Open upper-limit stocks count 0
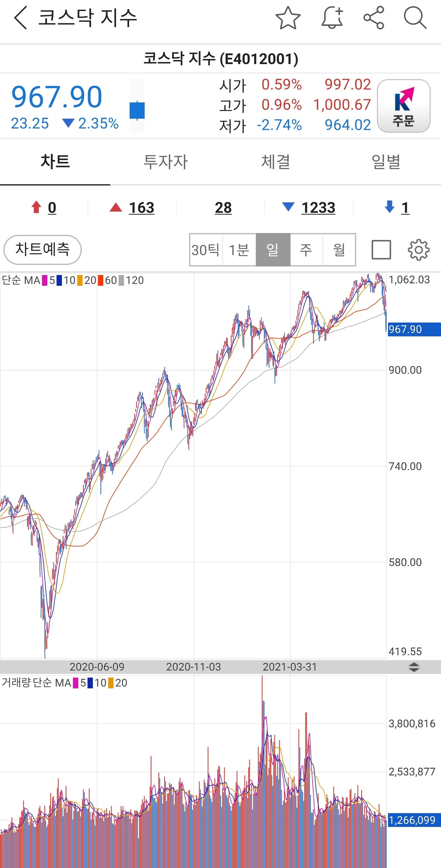This screenshot has width=441, height=868. click(52, 208)
